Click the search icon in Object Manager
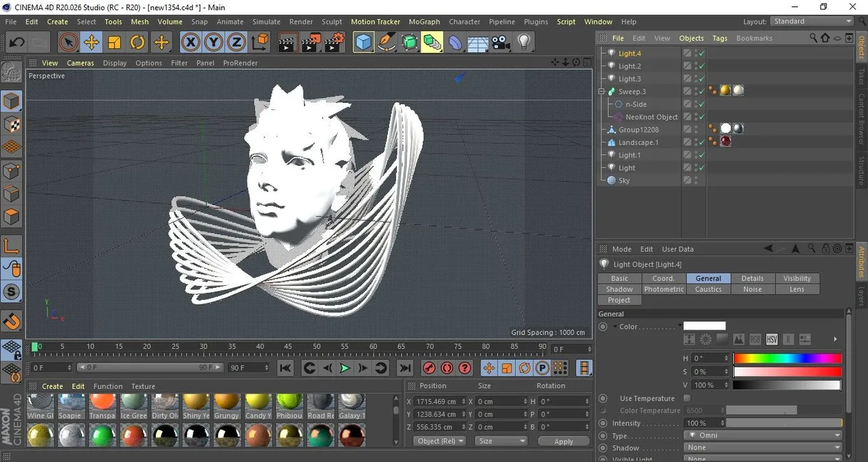Screen dimensions: 868x462 click(813, 38)
